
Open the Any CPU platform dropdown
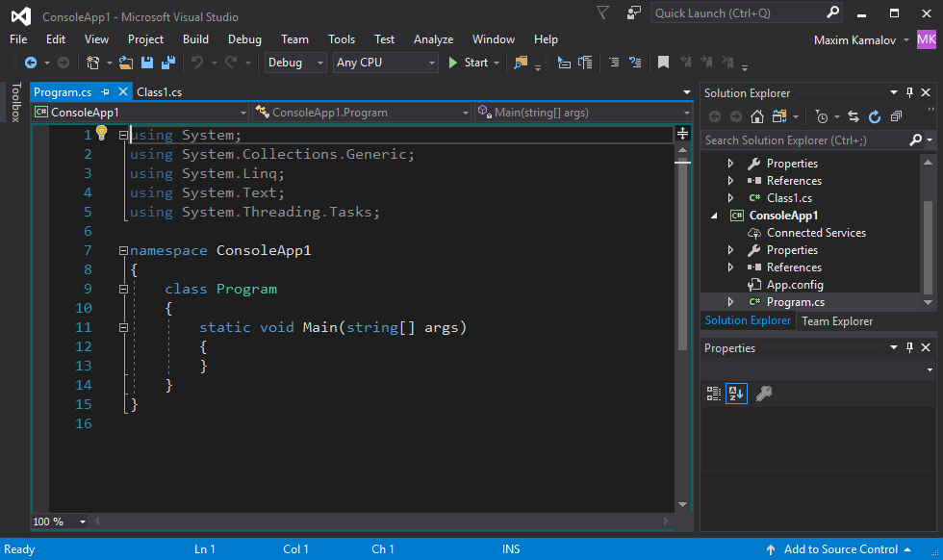pyautogui.click(x=386, y=63)
